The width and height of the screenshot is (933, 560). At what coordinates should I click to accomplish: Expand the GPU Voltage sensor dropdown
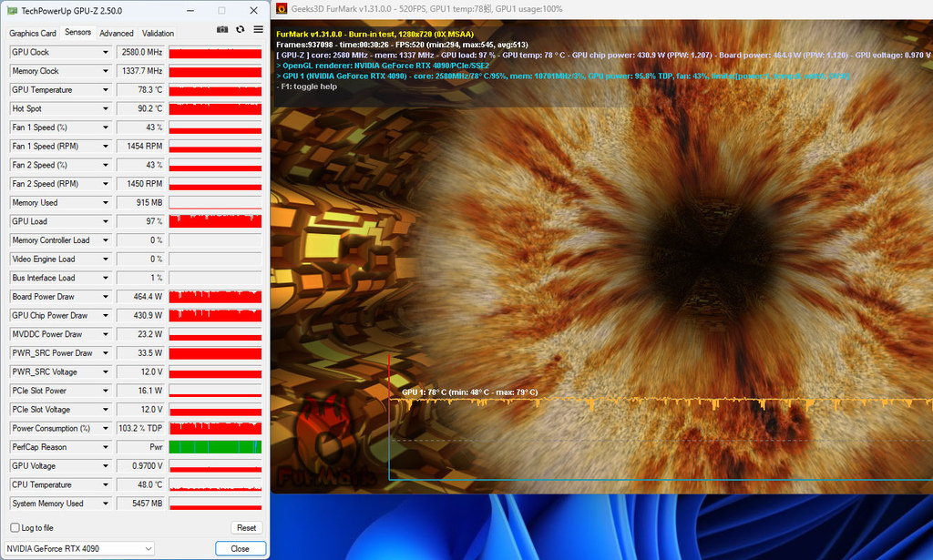tap(106, 466)
